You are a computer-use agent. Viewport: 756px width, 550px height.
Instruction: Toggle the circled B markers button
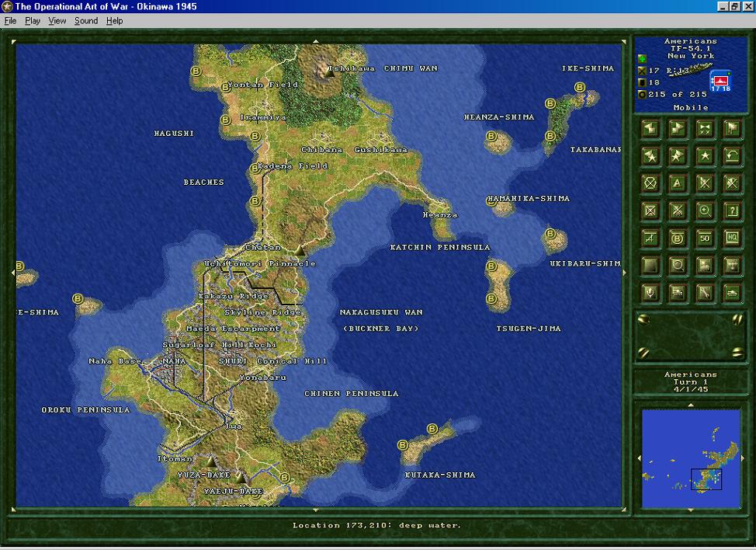point(678,238)
